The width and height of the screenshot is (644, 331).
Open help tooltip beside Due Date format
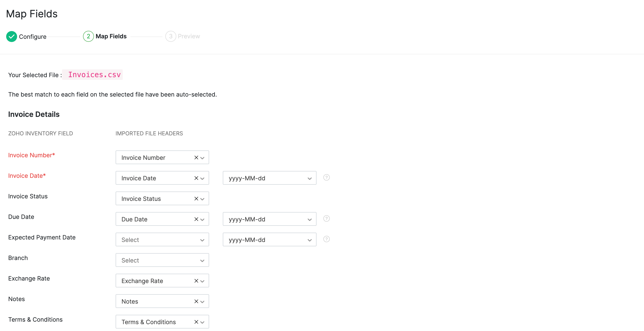(327, 218)
